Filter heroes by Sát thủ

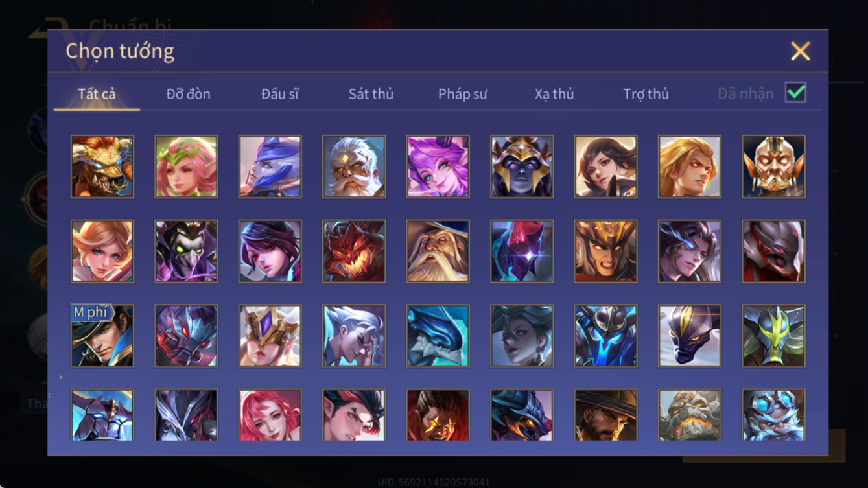click(x=371, y=94)
